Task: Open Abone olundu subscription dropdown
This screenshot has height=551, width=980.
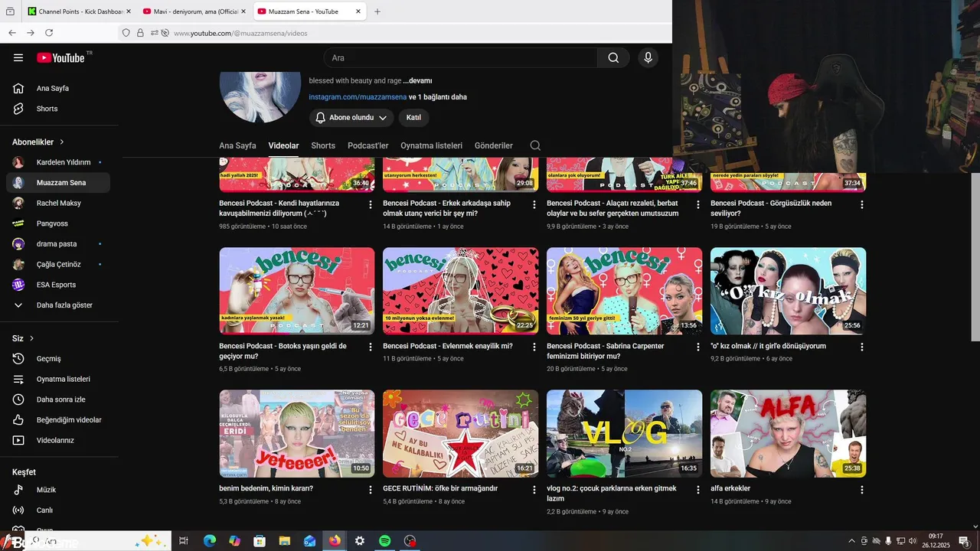Action: click(351, 118)
